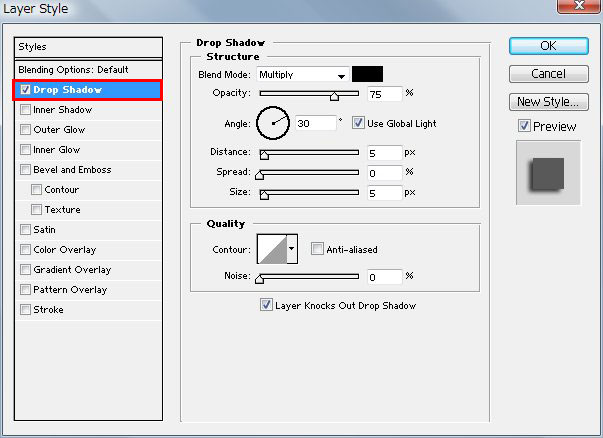The height and width of the screenshot is (438, 603).
Task: Click the Noise slider handle
Action: pyautogui.click(x=260, y=278)
